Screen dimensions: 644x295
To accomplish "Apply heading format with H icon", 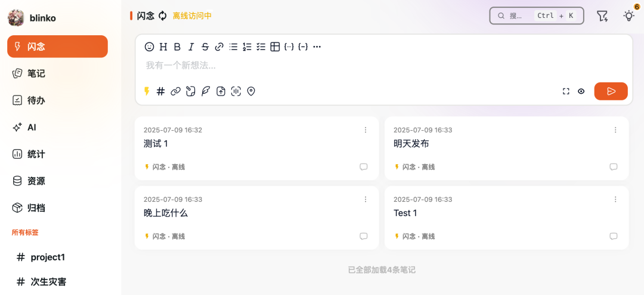I will click(163, 47).
